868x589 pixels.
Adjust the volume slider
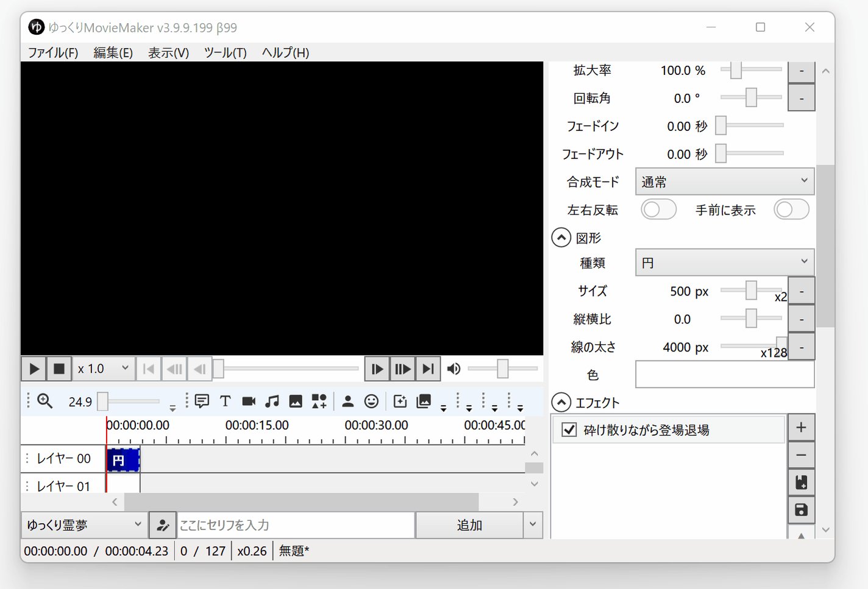click(502, 369)
